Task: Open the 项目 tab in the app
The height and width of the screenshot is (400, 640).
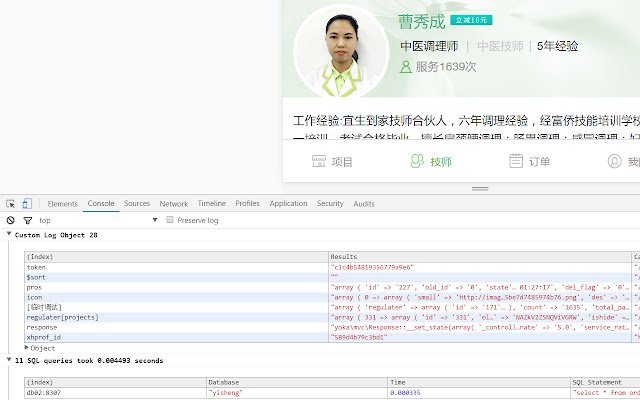Action: (x=332, y=161)
